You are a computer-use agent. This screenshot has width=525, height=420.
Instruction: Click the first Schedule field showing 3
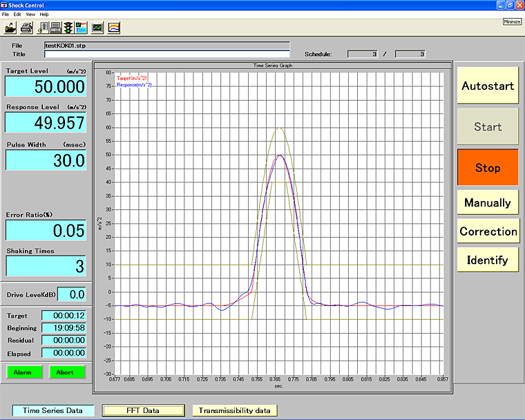click(x=363, y=55)
